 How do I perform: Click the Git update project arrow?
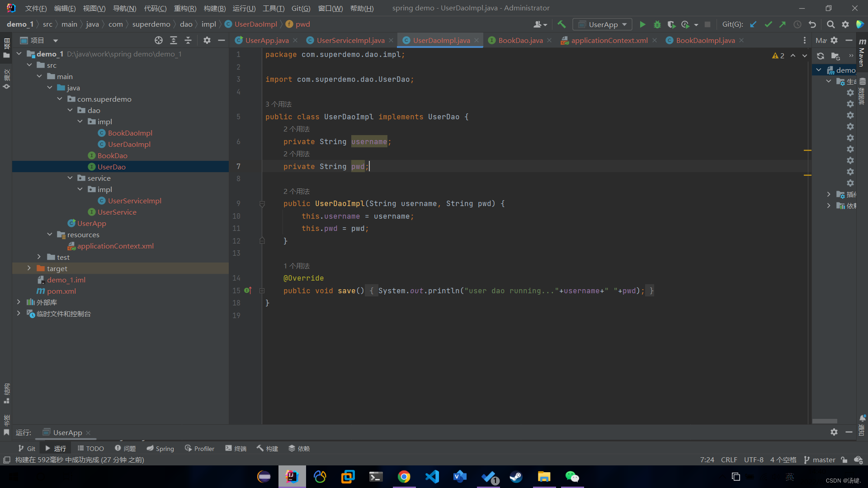pyautogui.click(x=753, y=24)
